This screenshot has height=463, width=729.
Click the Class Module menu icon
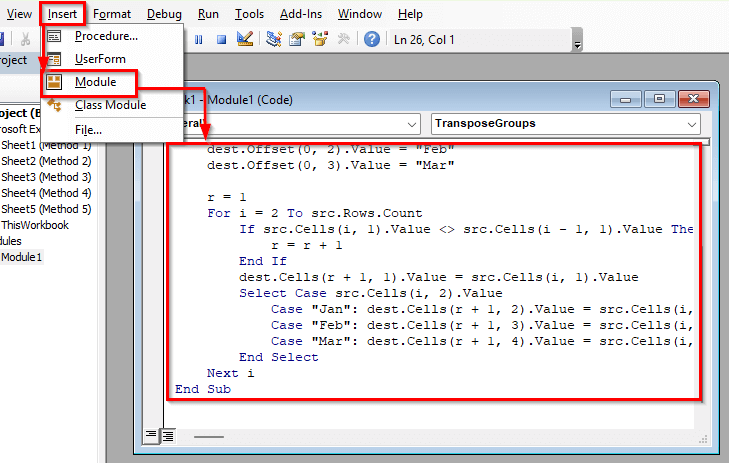pyautogui.click(x=54, y=106)
